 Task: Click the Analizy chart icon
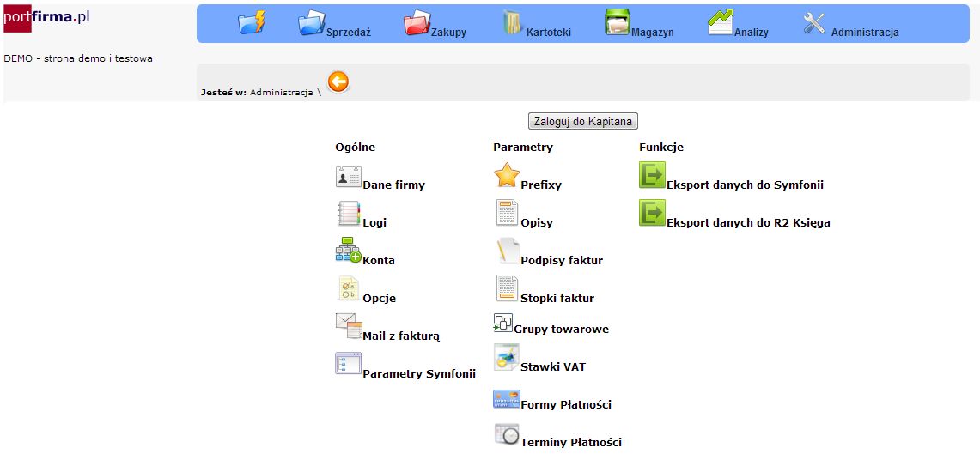(721, 21)
